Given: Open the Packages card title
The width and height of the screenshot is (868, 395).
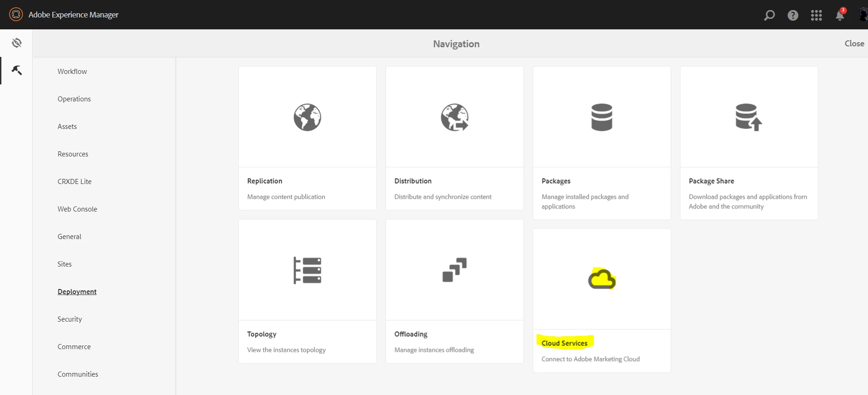Looking at the screenshot, I should tap(556, 181).
